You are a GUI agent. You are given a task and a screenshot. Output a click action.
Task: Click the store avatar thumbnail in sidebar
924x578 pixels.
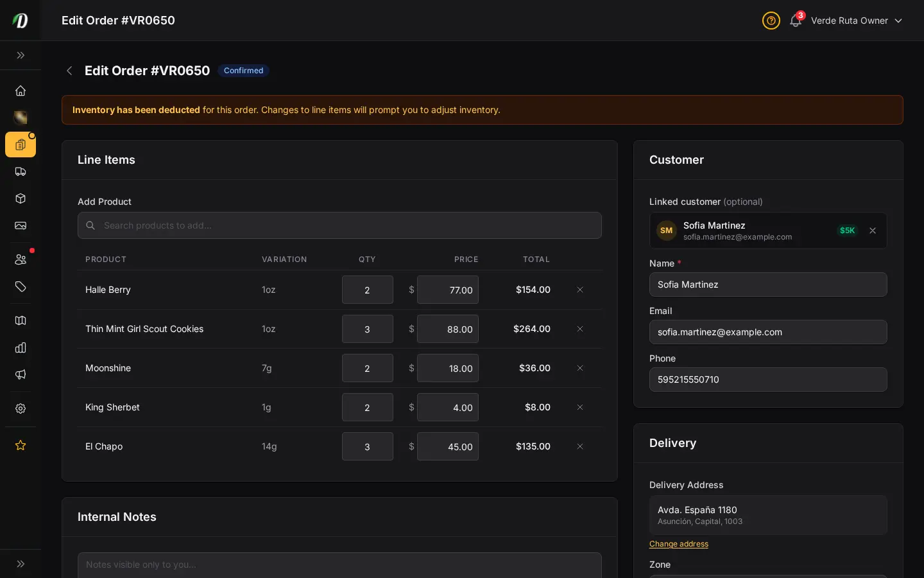[21, 118]
